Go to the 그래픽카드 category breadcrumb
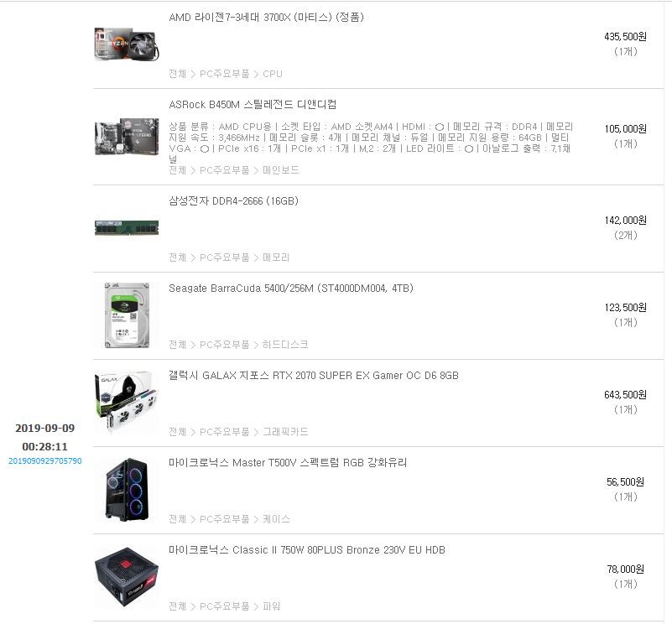The width and height of the screenshot is (672, 624). (285, 432)
